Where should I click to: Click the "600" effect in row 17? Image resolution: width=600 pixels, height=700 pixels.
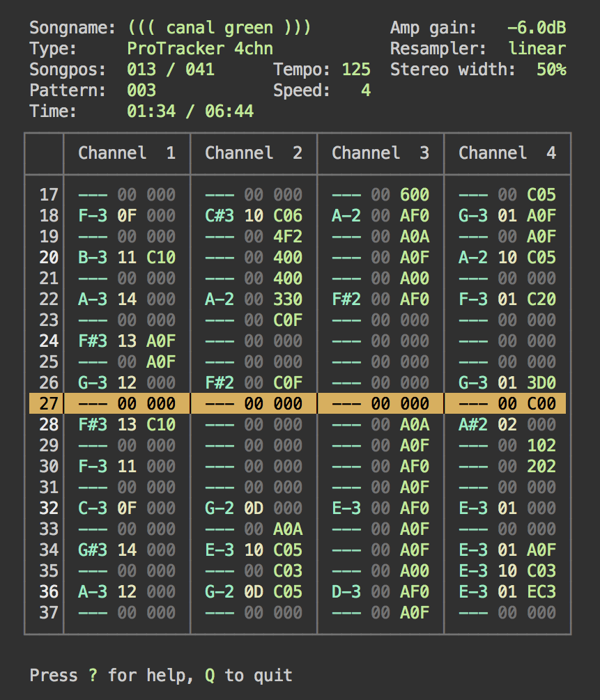coord(415,194)
